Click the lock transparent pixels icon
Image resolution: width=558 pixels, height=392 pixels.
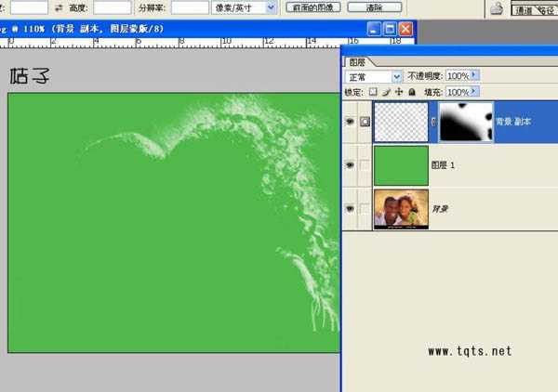(373, 92)
